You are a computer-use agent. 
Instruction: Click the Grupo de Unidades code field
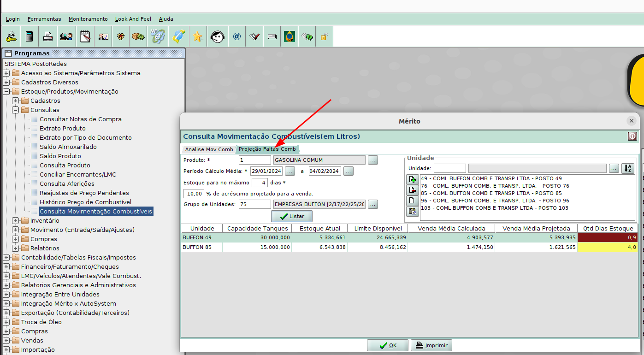[254, 204]
